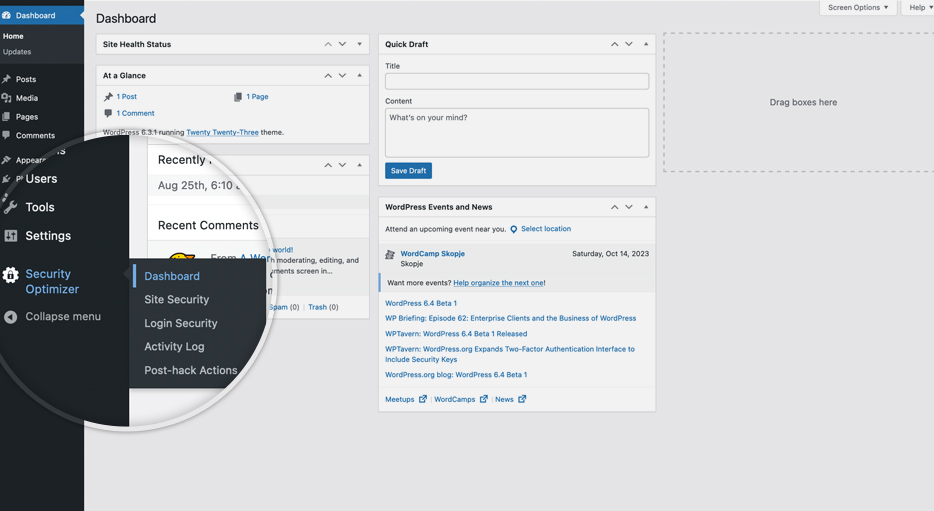The height and width of the screenshot is (511, 934).
Task: Move Site Health Status box down
Action: point(343,44)
